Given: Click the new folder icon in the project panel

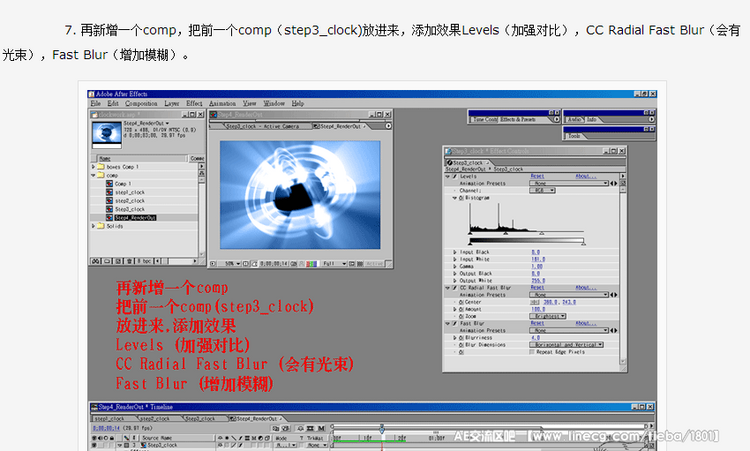Looking at the screenshot, I should (x=108, y=261).
